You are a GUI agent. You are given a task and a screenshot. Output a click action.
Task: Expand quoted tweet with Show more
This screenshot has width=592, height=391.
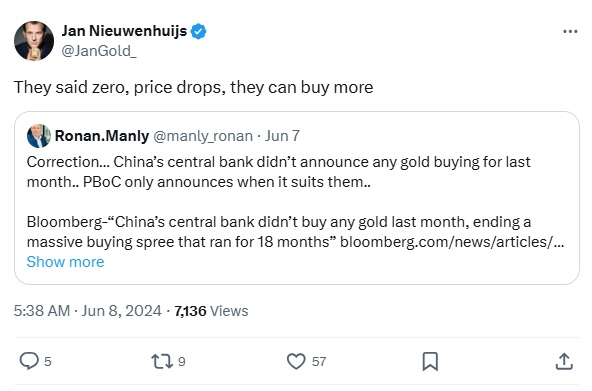click(x=65, y=262)
